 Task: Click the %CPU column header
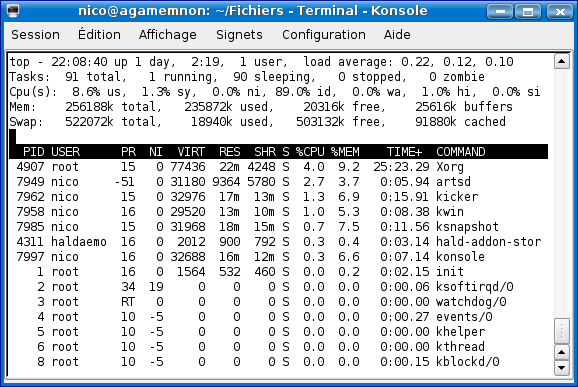click(x=310, y=152)
